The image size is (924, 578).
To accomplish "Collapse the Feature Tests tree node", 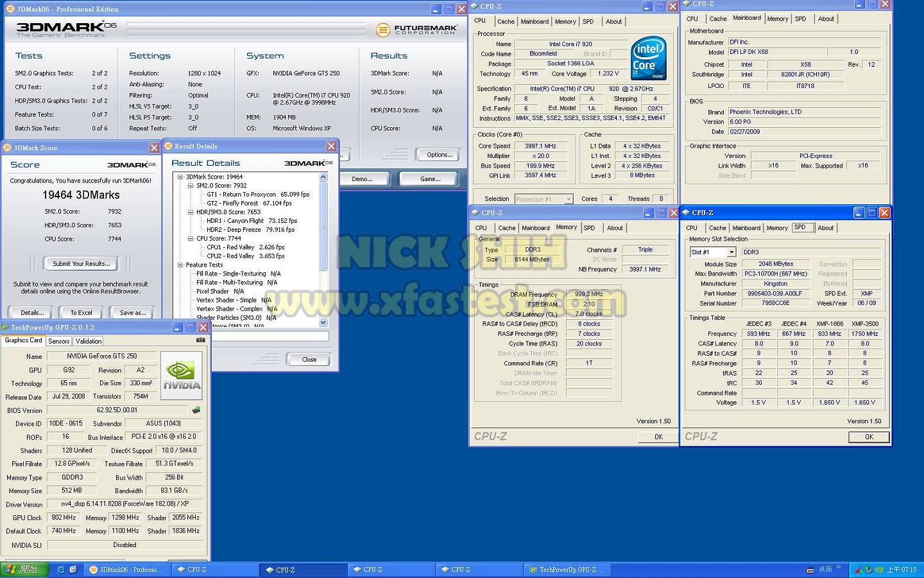I will click(180, 265).
